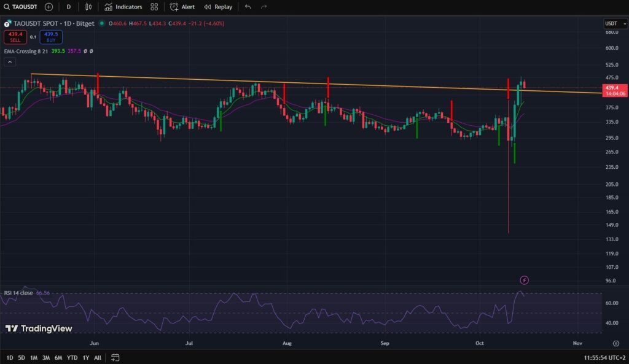Click the blue 439.5 BUY button
This screenshot has width=629, height=364.
pyautogui.click(x=51, y=37)
